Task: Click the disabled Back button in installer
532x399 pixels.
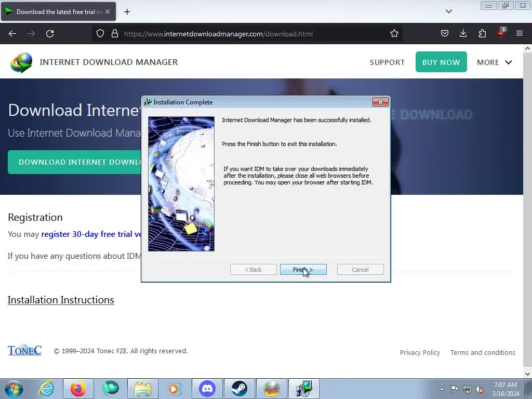Action: tap(253, 270)
